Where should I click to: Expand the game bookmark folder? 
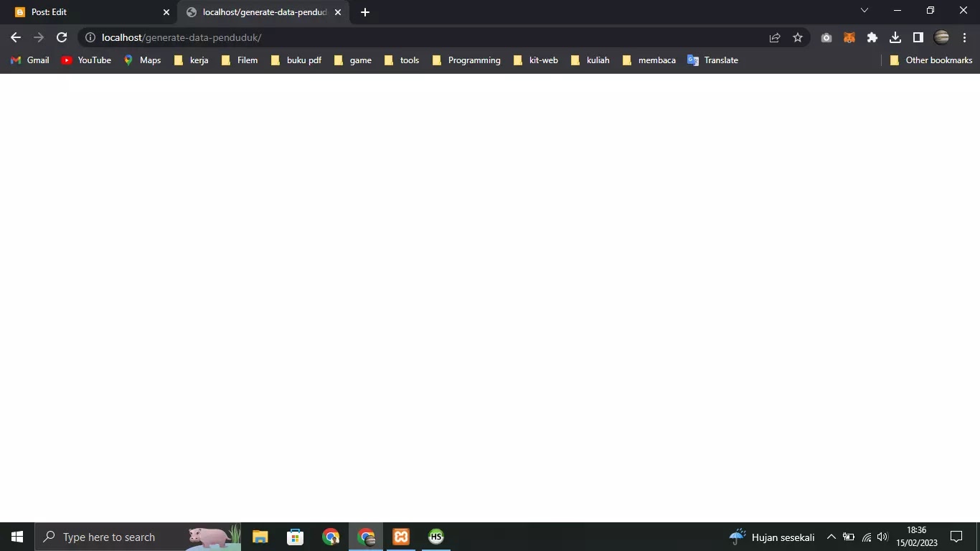pos(353,60)
